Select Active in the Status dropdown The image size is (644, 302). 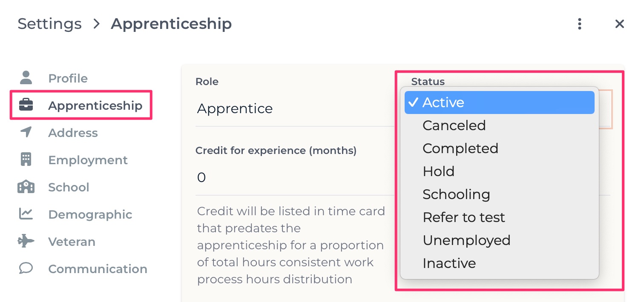[499, 103]
